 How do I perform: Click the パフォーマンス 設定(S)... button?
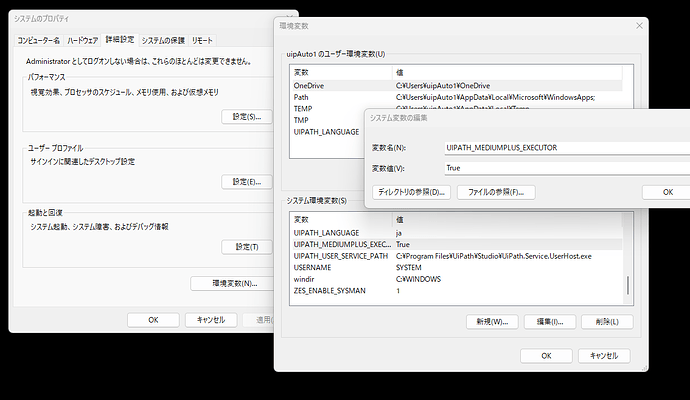(247, 117)
